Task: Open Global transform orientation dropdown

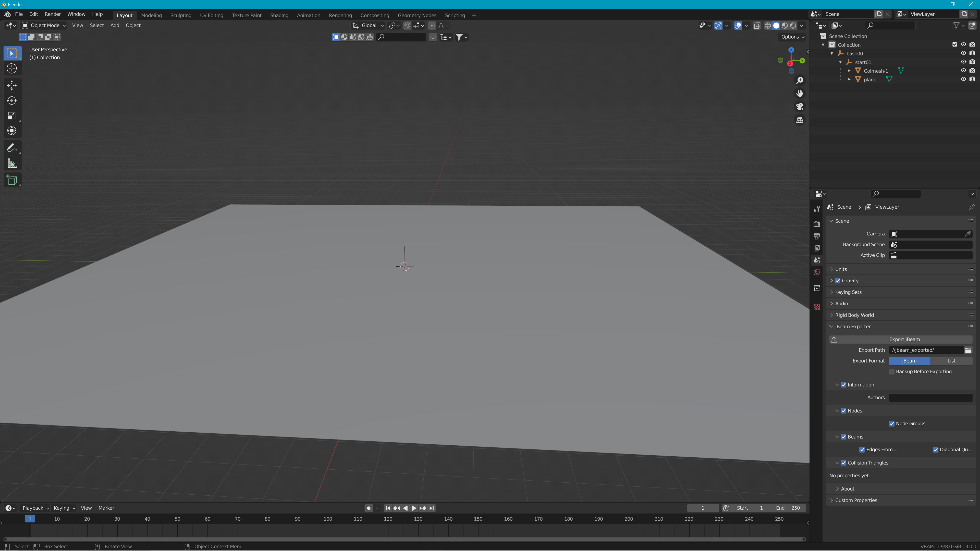Action: click(x=368, y=26)
